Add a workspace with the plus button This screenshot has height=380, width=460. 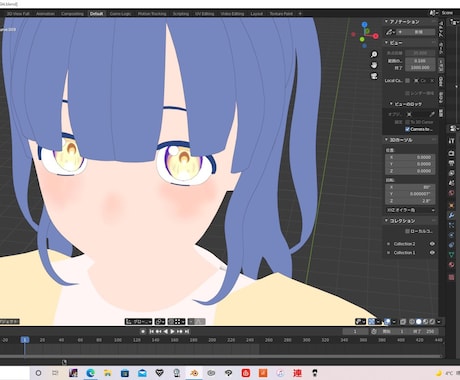300,14
